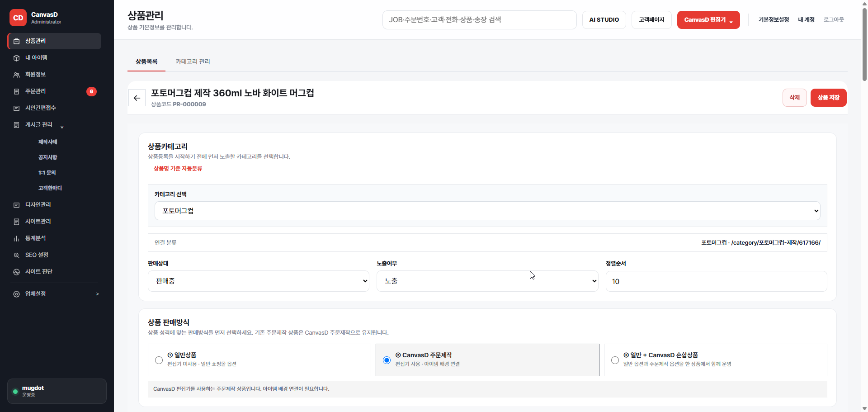Open 내 계정 link
Viewport: 868px width, 412px height.
tap(806, 20)
